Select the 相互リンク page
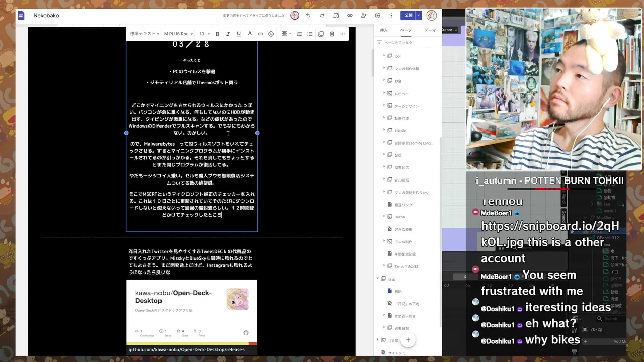This screenshot has width=644, height=362. click(x=403, y=205)
